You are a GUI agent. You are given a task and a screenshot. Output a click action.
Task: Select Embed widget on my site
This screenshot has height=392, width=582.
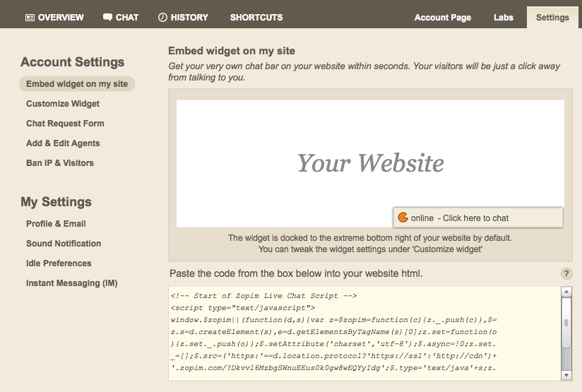click(x=77, y=84)
